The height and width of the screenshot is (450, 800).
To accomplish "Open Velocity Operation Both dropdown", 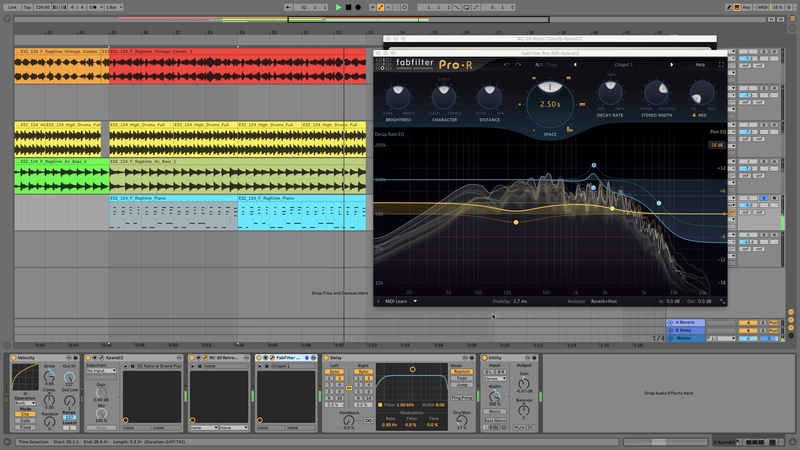I will coord(25,403).
